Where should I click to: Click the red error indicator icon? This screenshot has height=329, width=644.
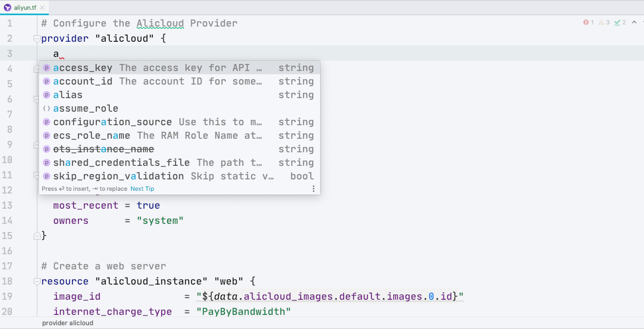[586, 22]
